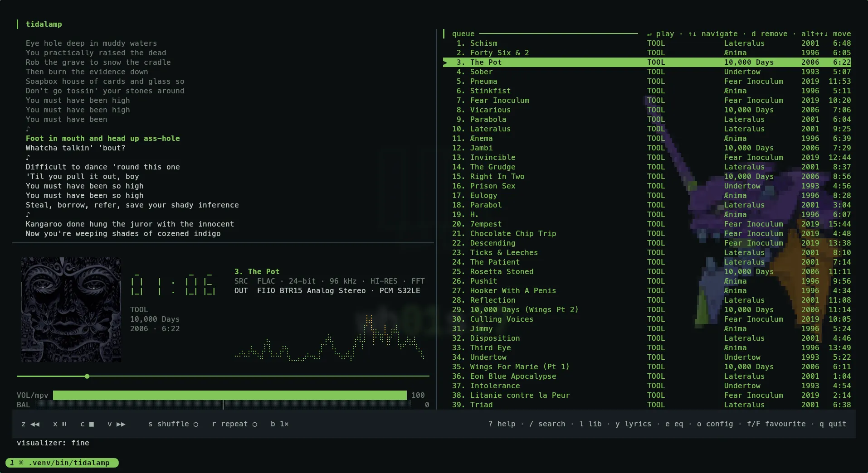868x473 pixels.
Task: Select Prison Sex in the queue
Action: (x=647, y=186)
